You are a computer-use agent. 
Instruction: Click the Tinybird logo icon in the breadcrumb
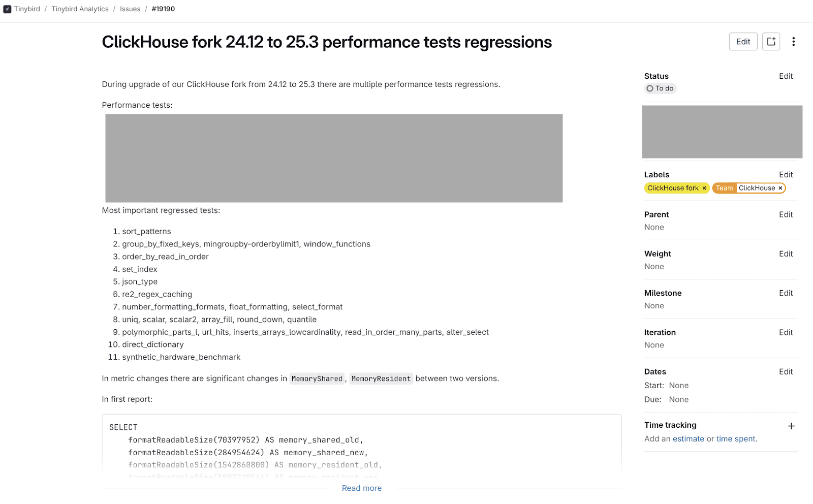click(7, 9)
